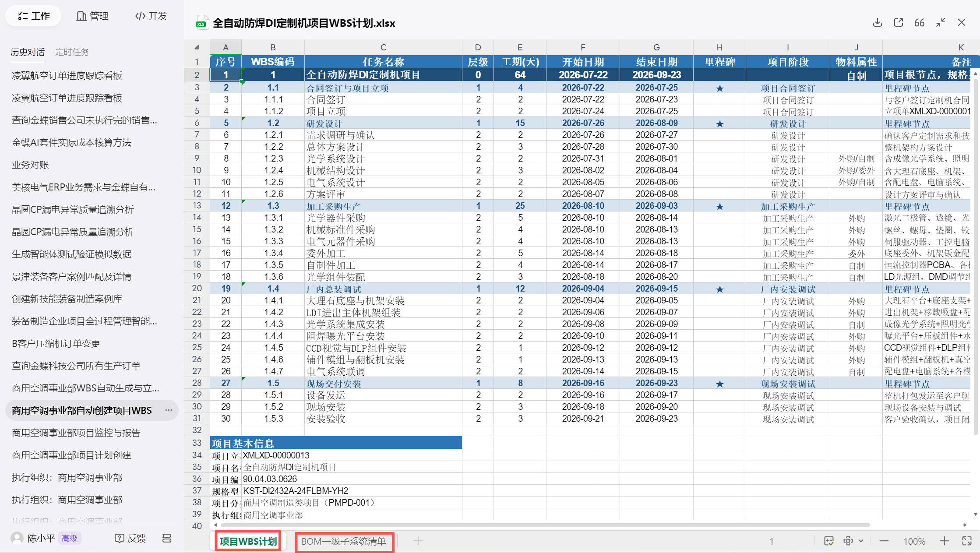The width and height of the screenshot is (980, 553).
Task: Download the xlsx file
Action: point(877,23)
